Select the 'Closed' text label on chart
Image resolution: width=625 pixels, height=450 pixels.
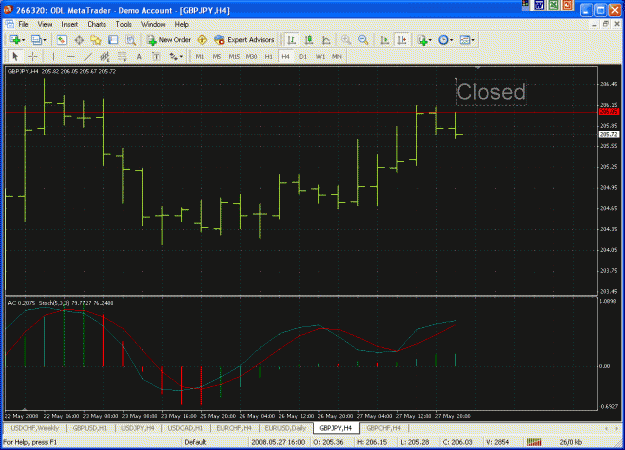(x=491, y=92)
